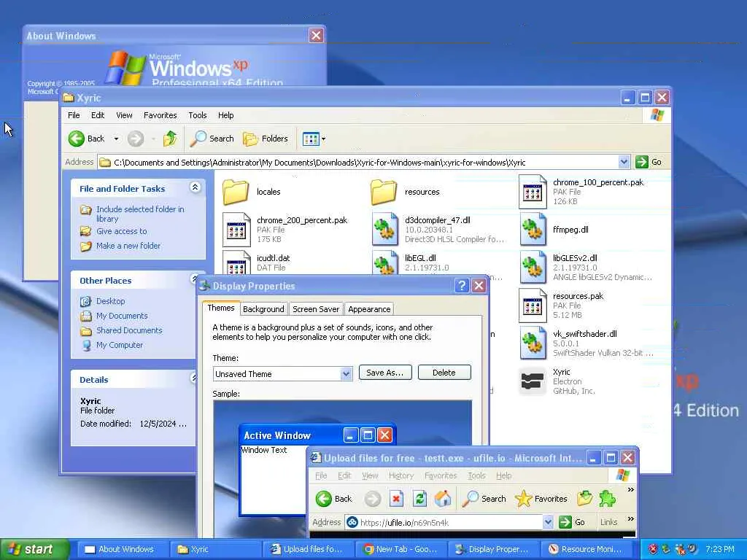This screenshot has height=560, width=747.
Task: Open the Theme combo box showing Unsaved Theme
Action: 282,374
